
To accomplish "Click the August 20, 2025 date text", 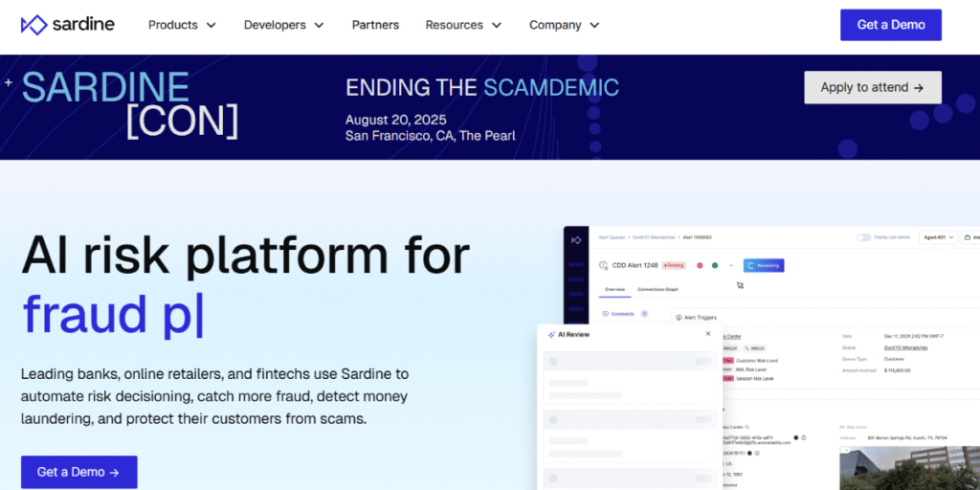I will pos(395,120).
